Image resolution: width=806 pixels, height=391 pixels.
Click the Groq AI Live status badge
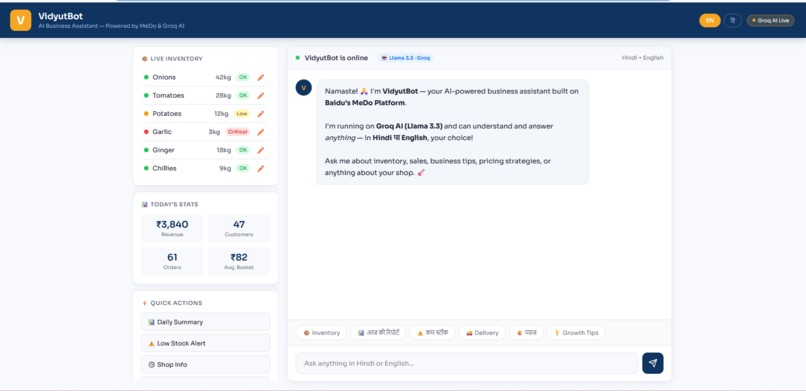(x=771, y=21)
